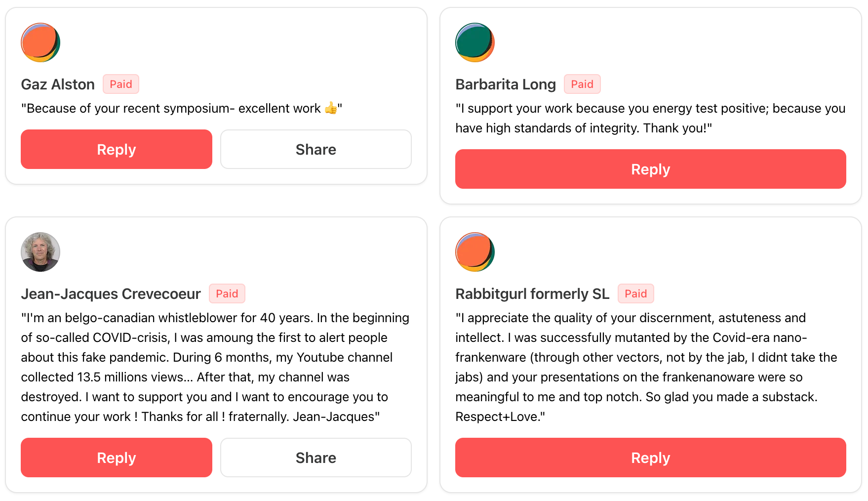Open Gaz Alston's profile name

pyautogui.click(x=58, y=84)
